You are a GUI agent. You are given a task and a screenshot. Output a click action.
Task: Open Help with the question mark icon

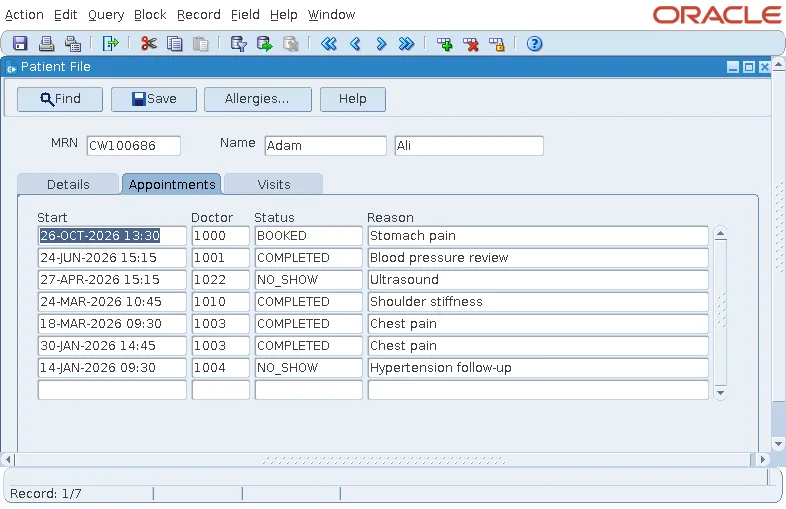[x=534, y=44]
